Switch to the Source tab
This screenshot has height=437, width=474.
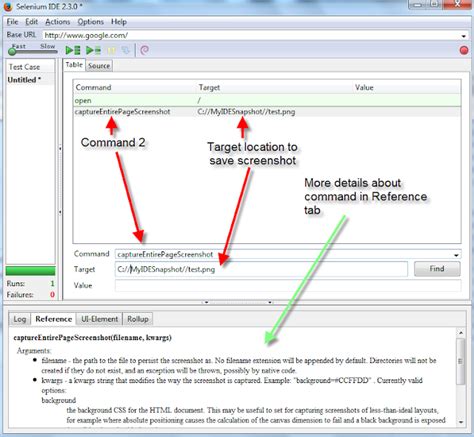99,66
